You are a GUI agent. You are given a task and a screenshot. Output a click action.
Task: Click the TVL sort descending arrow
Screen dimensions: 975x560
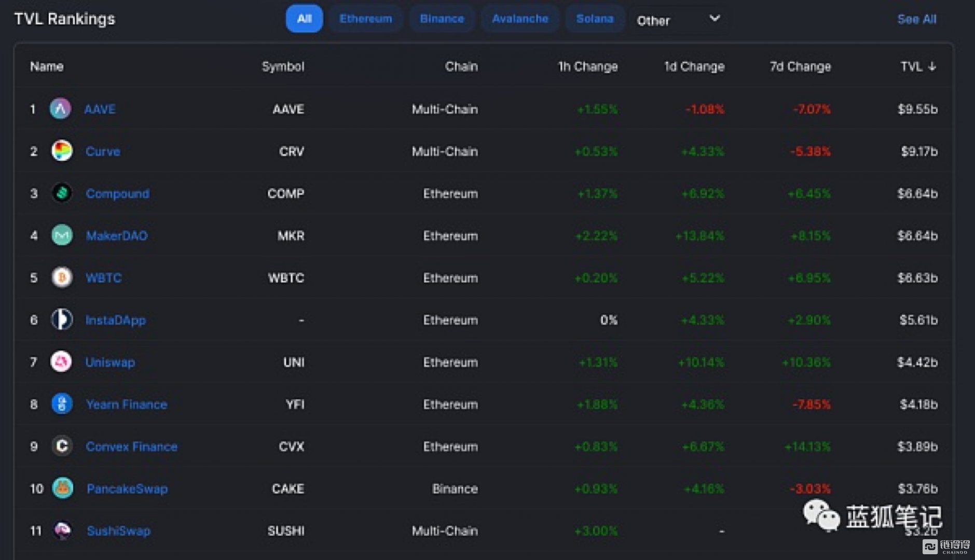(x=932, y=66)
